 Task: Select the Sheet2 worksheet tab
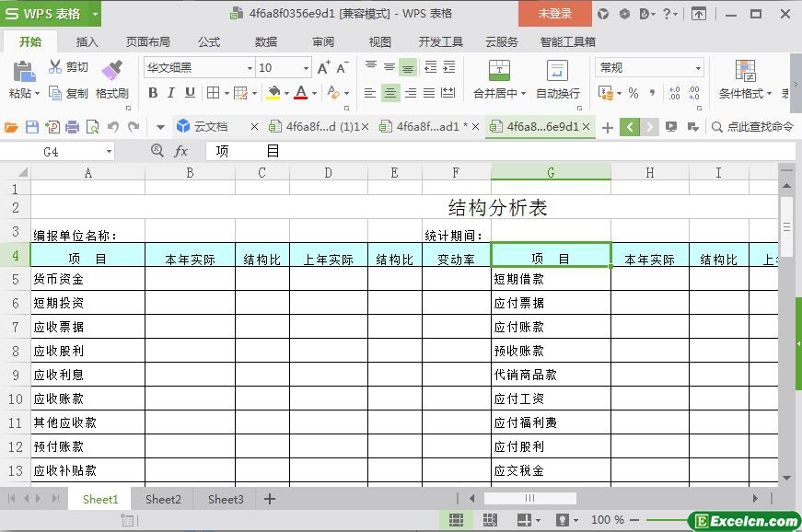pos(163,499)
